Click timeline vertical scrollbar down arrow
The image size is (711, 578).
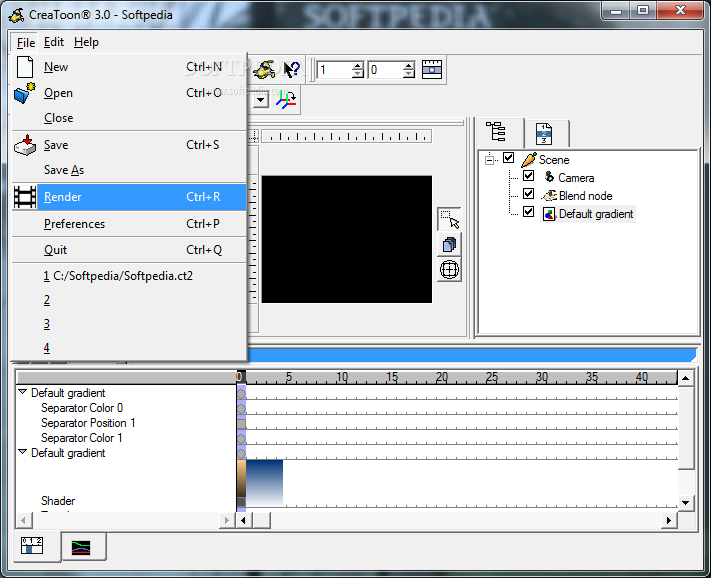[x=686, y=502]
